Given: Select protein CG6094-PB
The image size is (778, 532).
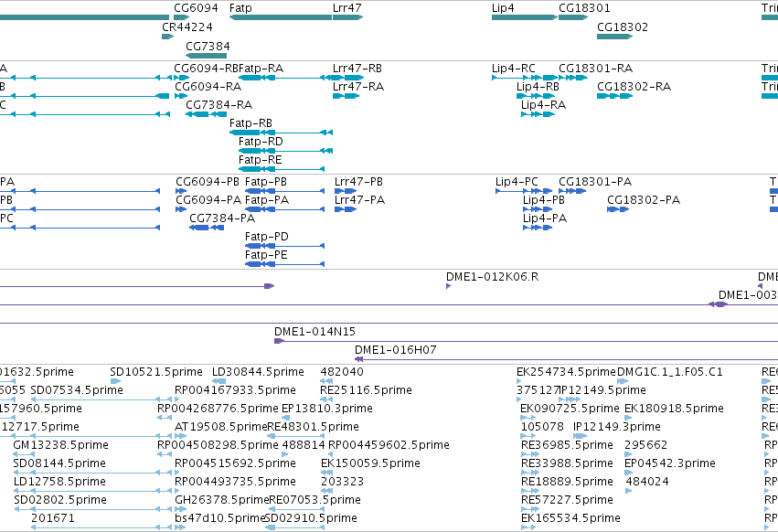Looking at the screenshot, I should click(x=208, y=182).
